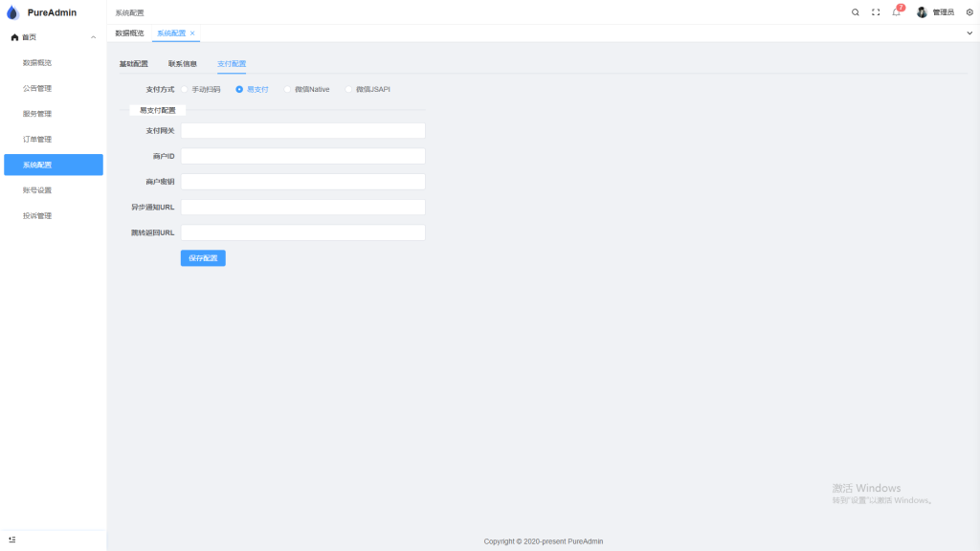Focus the 支付网关 input field

click(x=303, y=130)
